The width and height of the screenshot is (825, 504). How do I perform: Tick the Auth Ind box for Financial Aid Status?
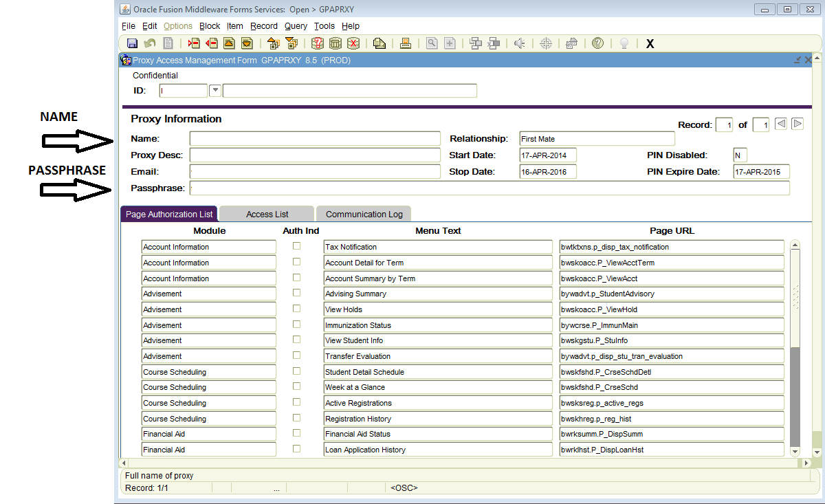coord(296,433)
